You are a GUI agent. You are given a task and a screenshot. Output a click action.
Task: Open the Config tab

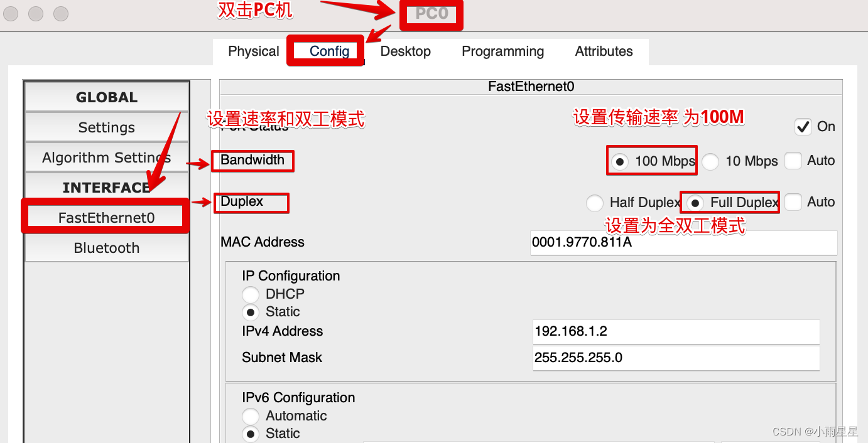(x=329, y=51)
